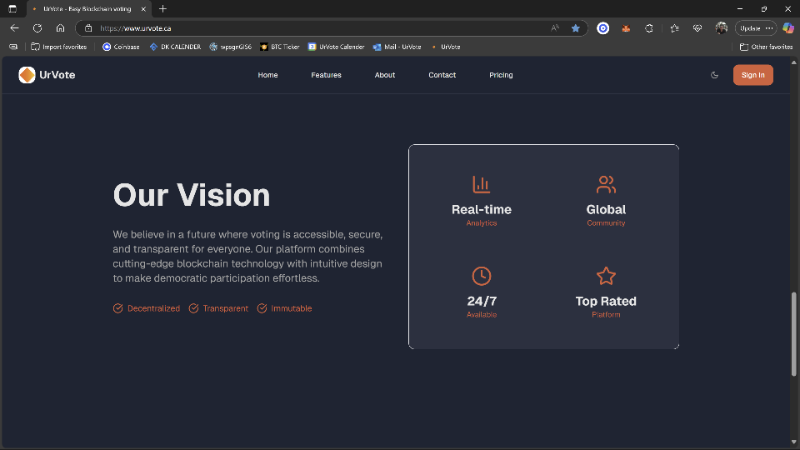The image size is (800, 450).
Task: Click the refresh page button
Action: (x=37, y=28)
